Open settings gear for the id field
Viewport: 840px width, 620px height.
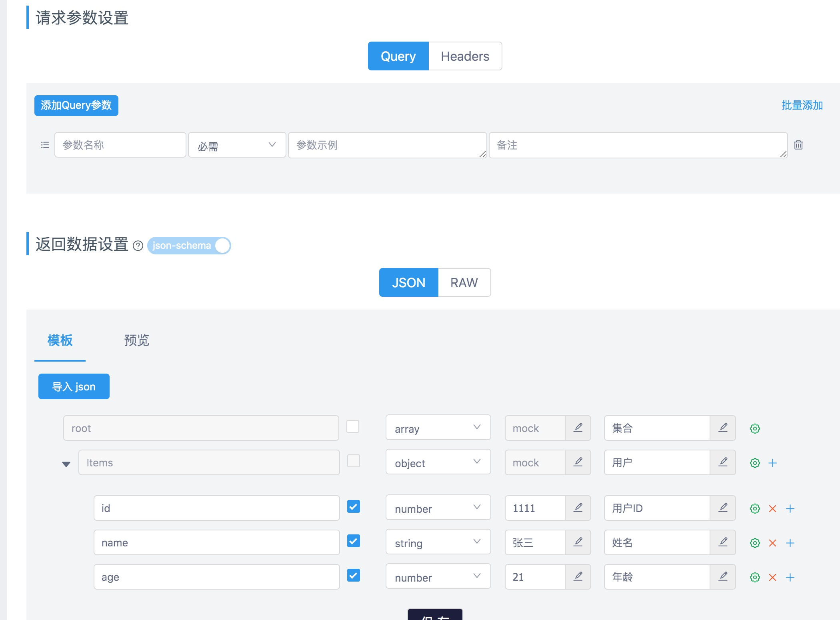(755, 509)
